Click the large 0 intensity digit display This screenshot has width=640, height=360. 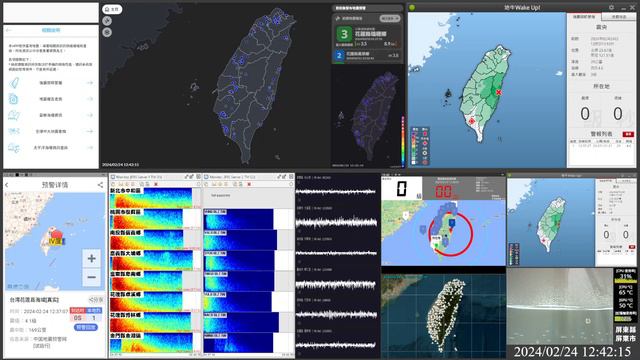coord(402,189)
